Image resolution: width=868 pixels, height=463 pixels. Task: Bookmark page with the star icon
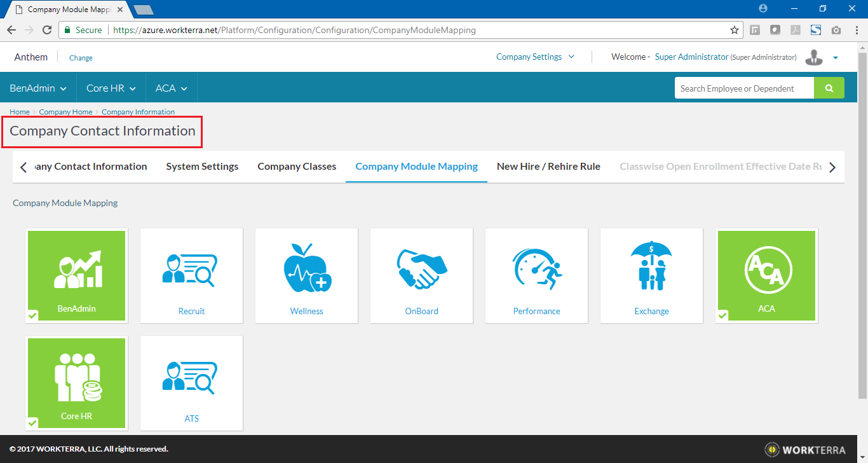(735, 30)
